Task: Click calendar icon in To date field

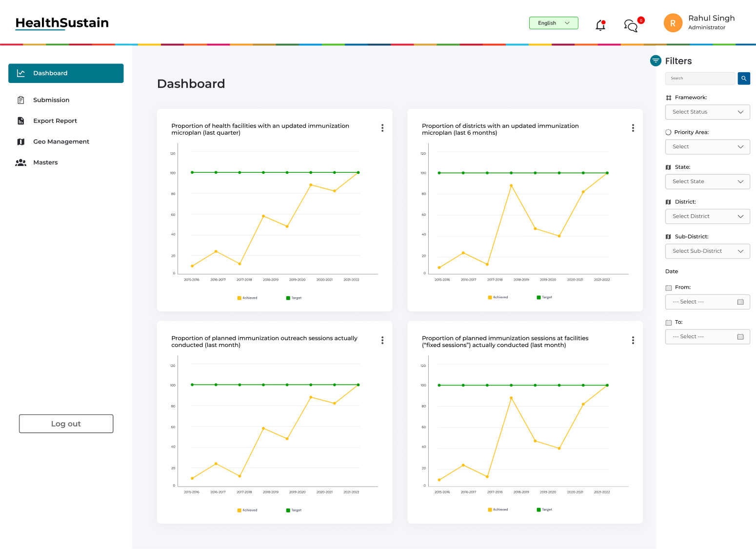Action: point(740,337)
